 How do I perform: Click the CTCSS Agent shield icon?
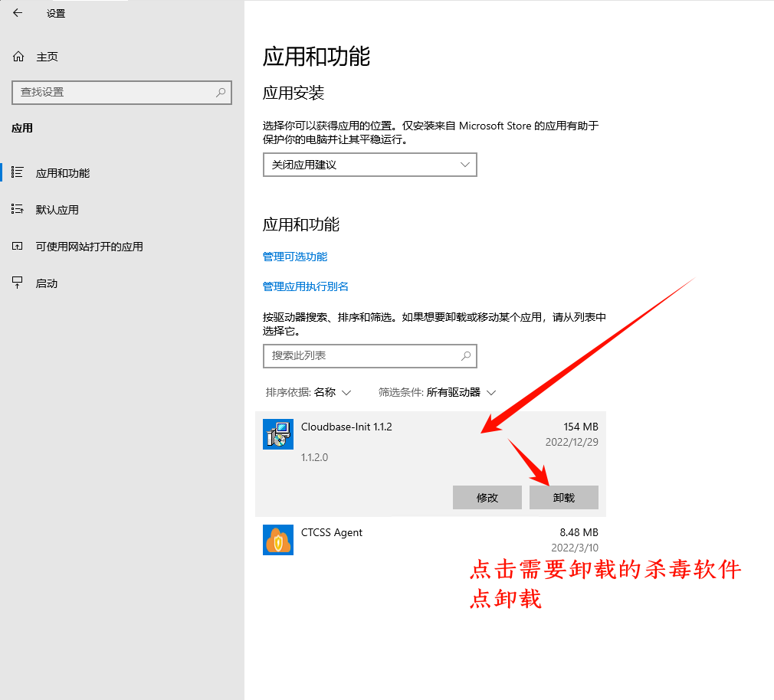[x=277, y=540]
